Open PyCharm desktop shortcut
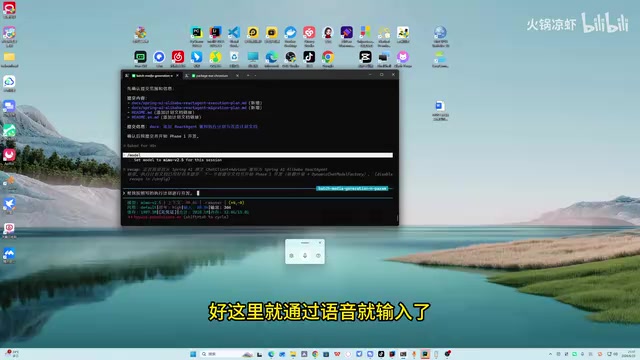This screenshot has width=640, height=360. pyautogui.click(x=196, y=33)
